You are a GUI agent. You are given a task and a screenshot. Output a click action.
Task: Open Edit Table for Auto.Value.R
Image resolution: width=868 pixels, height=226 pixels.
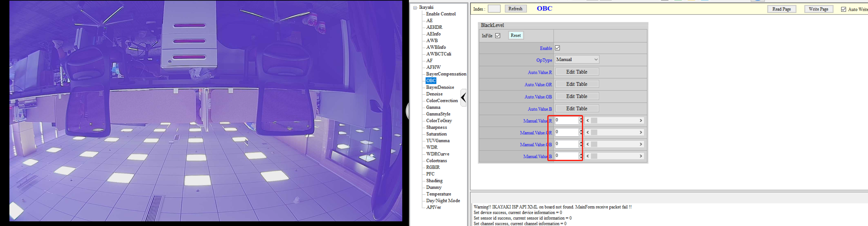pyautogui.click(x=577, y=72)
